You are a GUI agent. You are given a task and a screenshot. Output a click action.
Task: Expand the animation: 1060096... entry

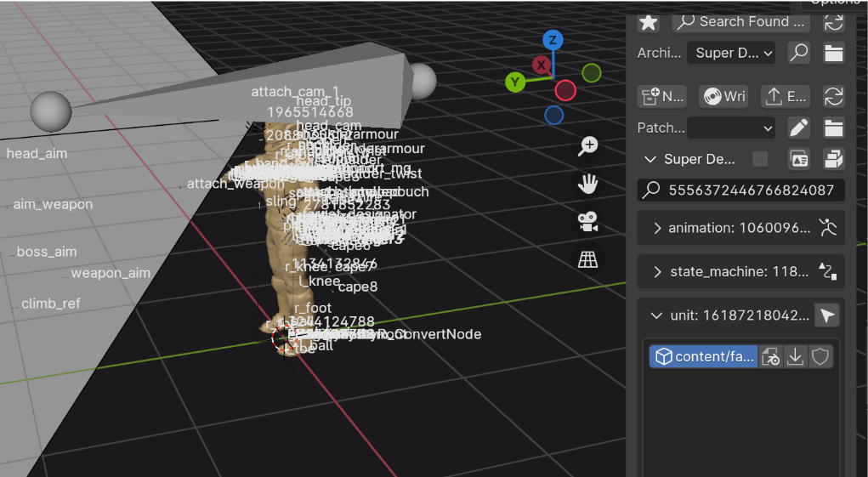[x=657, y=228]
